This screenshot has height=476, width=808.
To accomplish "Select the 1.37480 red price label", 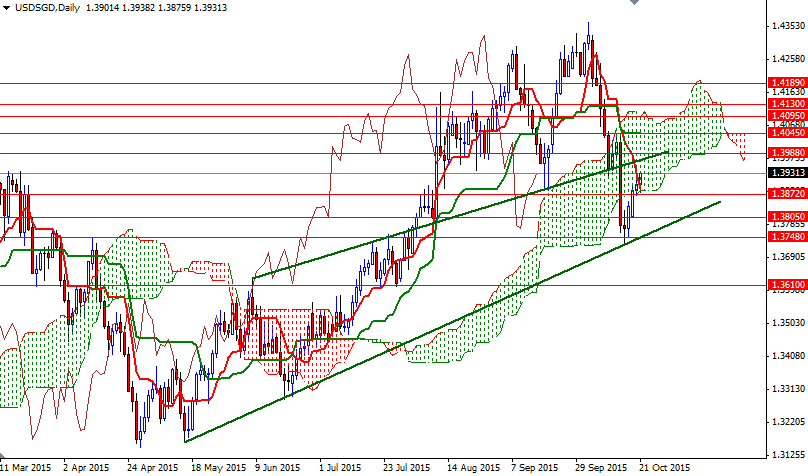I will tap(787, 236).
